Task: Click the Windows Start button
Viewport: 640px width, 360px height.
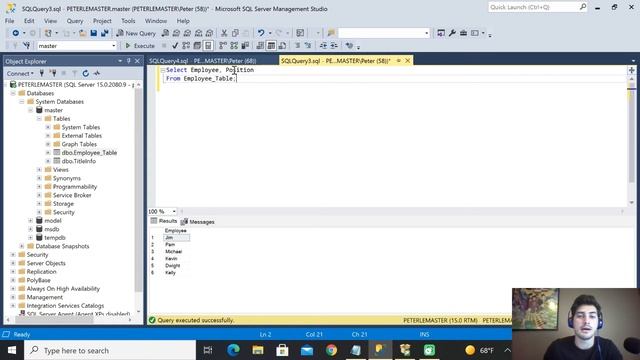Action: point(12,350)
